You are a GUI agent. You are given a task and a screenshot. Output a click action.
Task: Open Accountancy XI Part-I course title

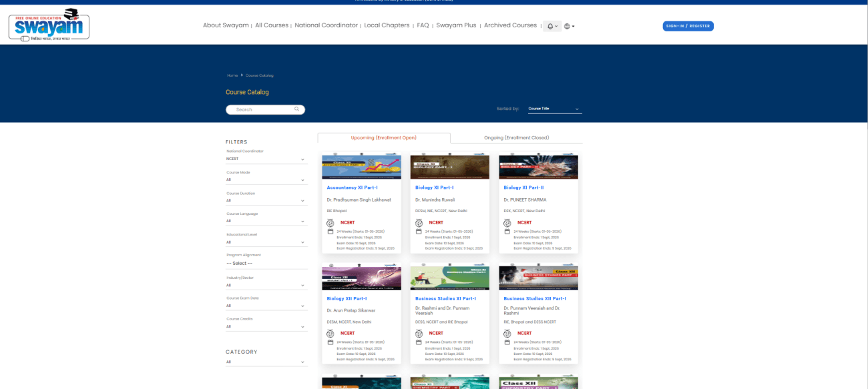click(x=353, y=188)
